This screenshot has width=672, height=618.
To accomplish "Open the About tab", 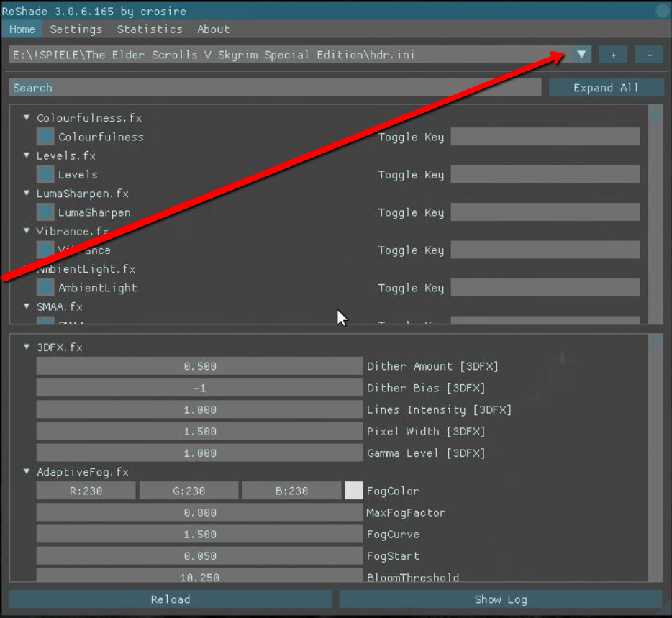I will [x=213, y=29].
